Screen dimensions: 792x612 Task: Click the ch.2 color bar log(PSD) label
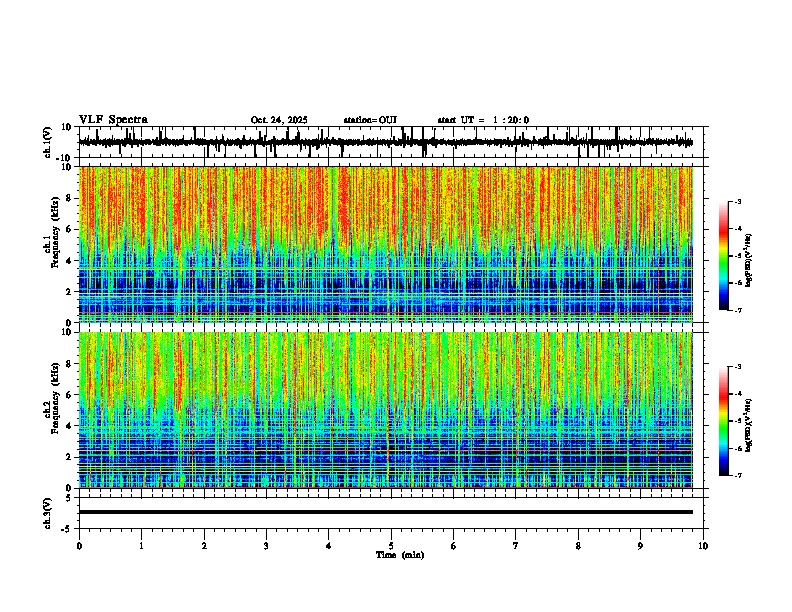pos(748,425)
